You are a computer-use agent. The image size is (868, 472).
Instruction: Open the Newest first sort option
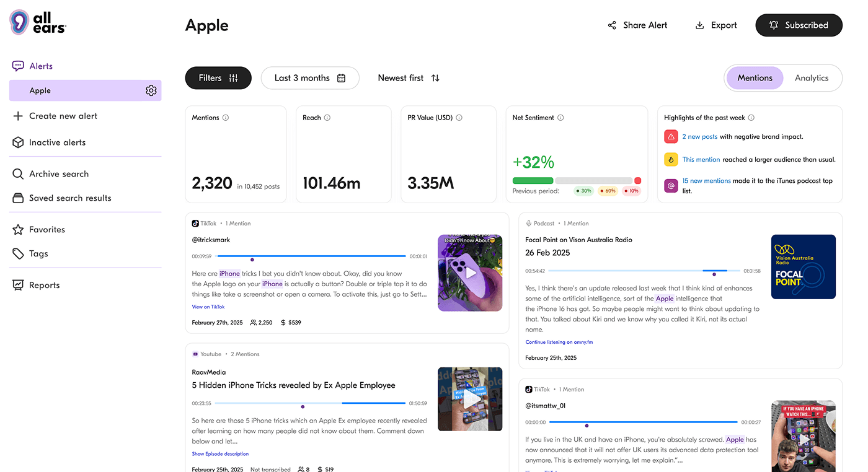point(409,78)
